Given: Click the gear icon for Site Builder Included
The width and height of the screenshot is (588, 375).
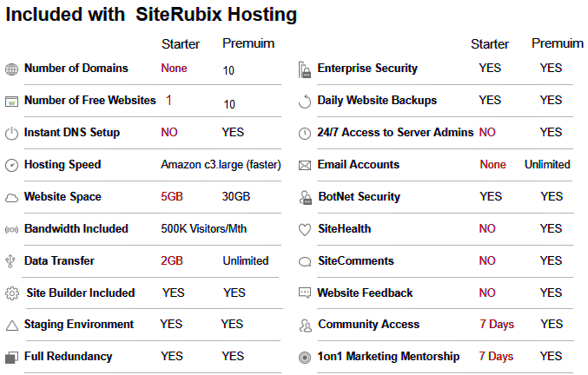Looking at the screenshot, I should 12,293.
